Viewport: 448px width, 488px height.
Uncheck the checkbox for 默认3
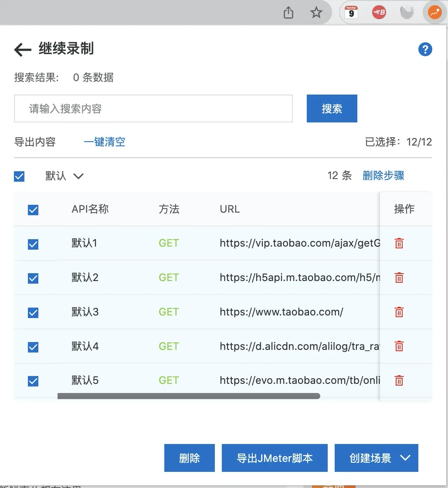coord(33,313)
